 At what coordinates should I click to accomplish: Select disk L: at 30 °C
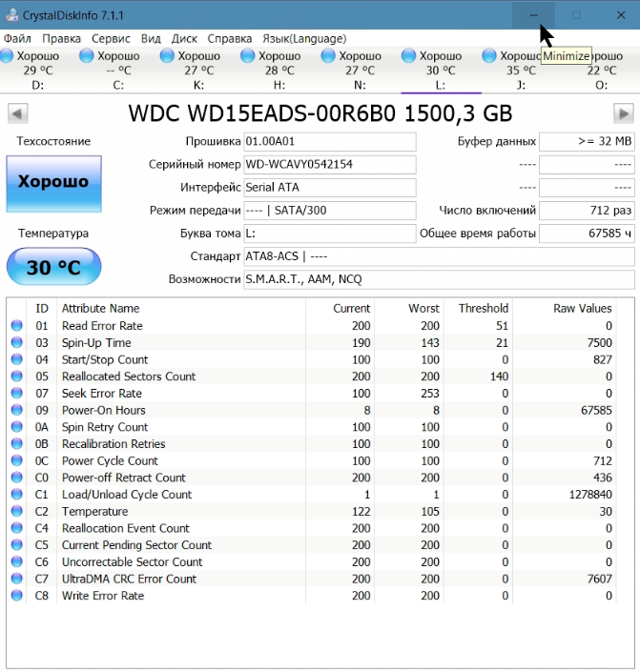pyautogui.click(x=441, y=70)
